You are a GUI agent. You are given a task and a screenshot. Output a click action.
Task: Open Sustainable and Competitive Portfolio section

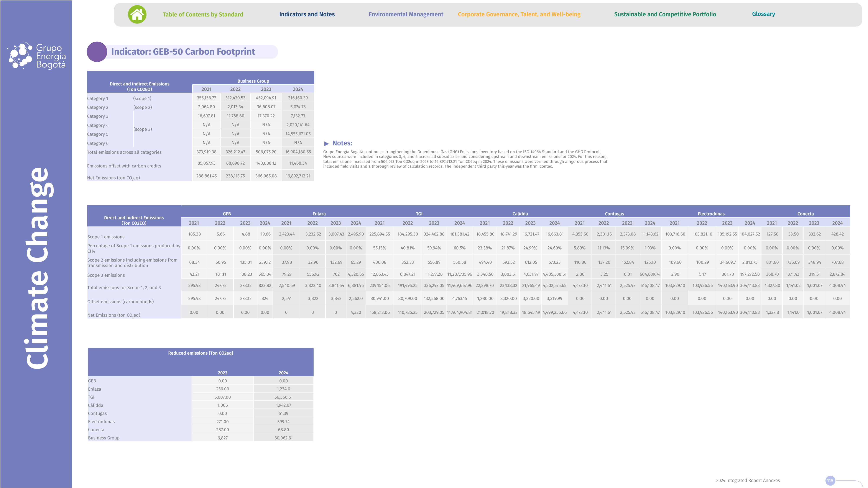coord(665,14)
